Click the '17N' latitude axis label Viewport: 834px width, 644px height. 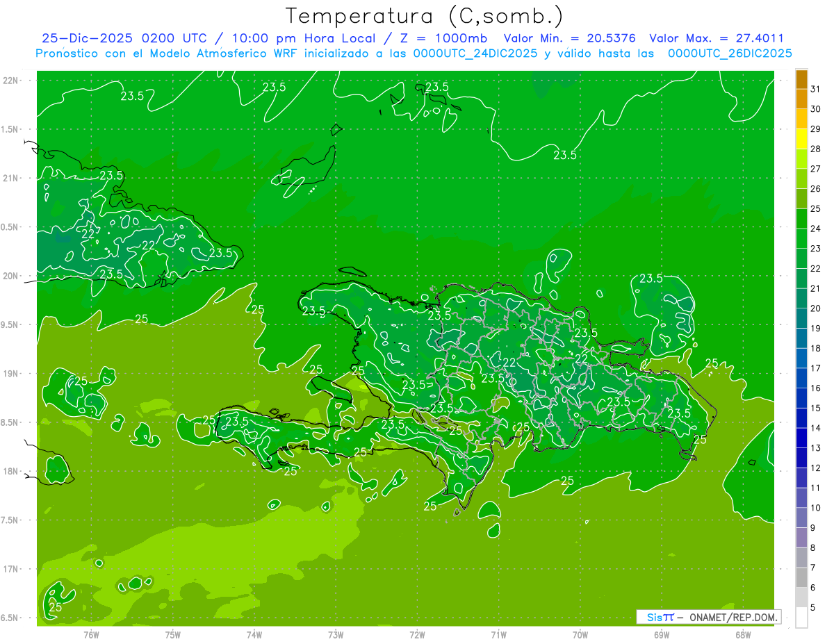[x=10, y=569]
